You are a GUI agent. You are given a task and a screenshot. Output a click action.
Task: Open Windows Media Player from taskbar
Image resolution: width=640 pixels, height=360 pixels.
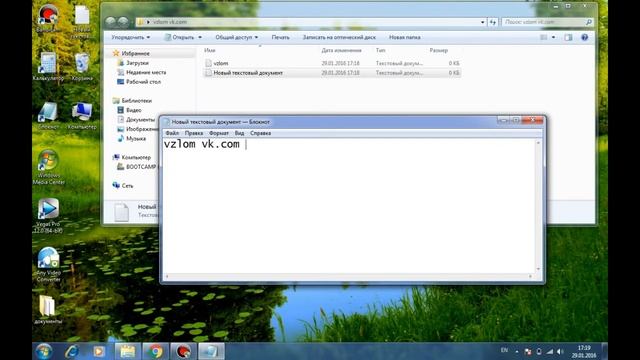point(99,351)
